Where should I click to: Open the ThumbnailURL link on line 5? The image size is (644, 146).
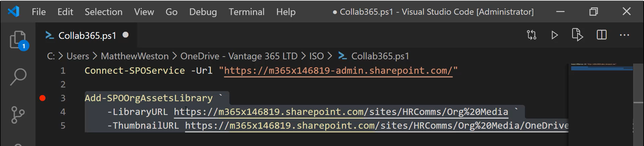click(377, 126)
